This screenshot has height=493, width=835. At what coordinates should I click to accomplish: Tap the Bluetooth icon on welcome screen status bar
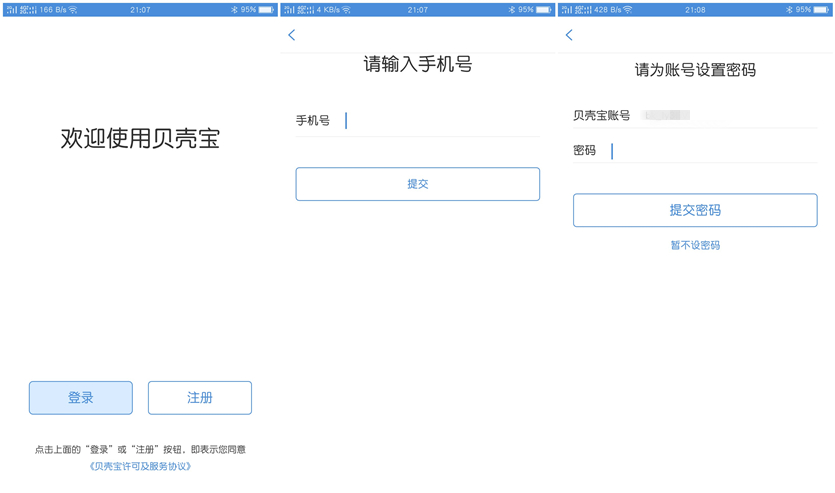click(234, 10)
